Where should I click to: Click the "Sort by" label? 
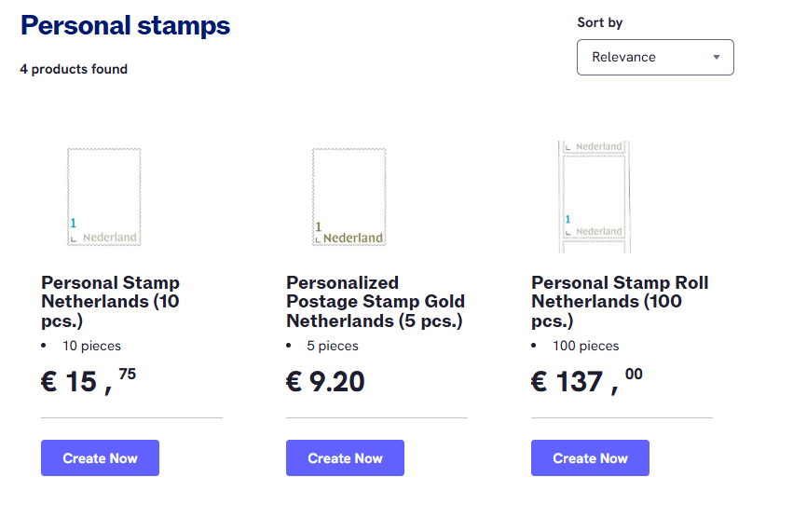(x=600, y=22)
